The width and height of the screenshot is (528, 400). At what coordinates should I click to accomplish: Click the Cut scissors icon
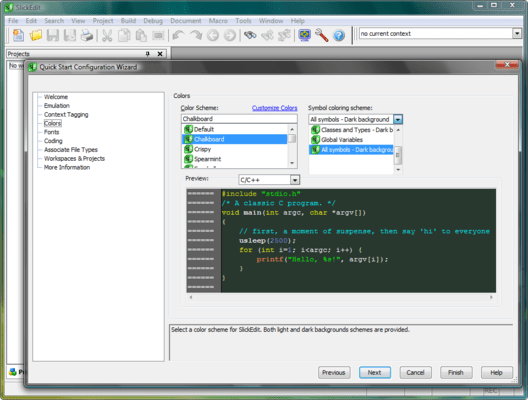tap(107, 35)
